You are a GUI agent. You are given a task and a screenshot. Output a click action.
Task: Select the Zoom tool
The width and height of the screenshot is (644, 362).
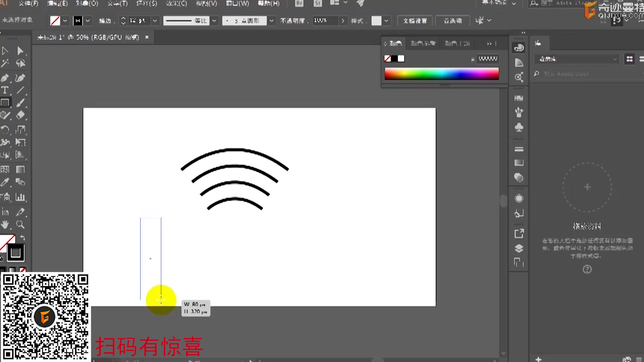(x=20, y=225)
